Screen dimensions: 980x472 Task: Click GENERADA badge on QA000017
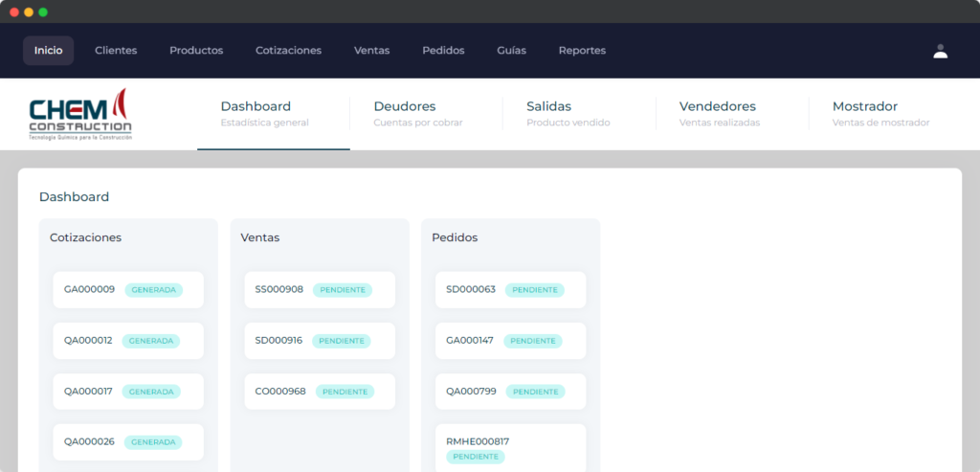tap(151, 392)
